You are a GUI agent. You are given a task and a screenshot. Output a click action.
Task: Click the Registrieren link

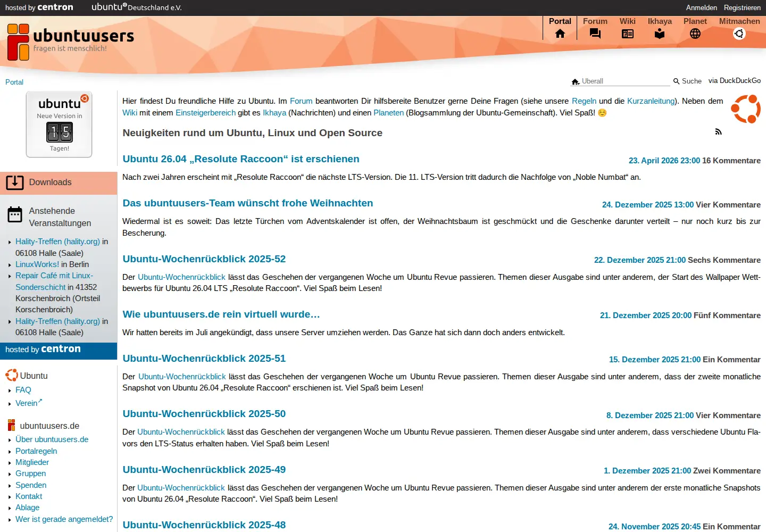[742, 7]
